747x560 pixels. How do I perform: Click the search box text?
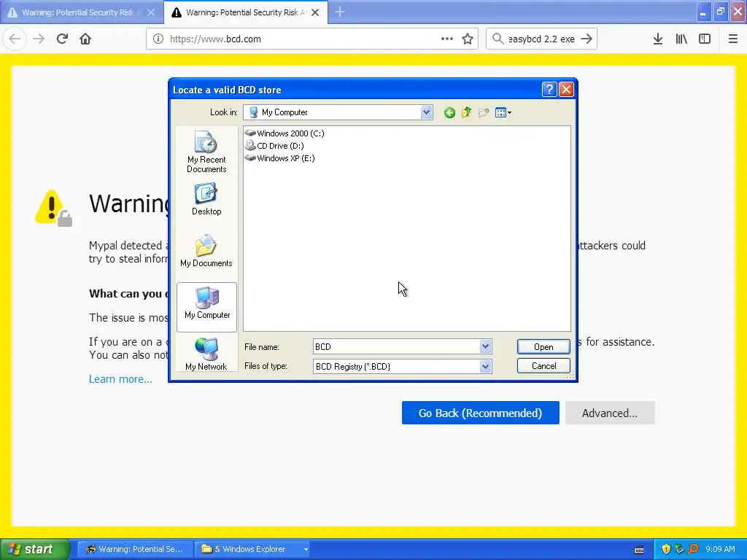[x=541, y=39]
